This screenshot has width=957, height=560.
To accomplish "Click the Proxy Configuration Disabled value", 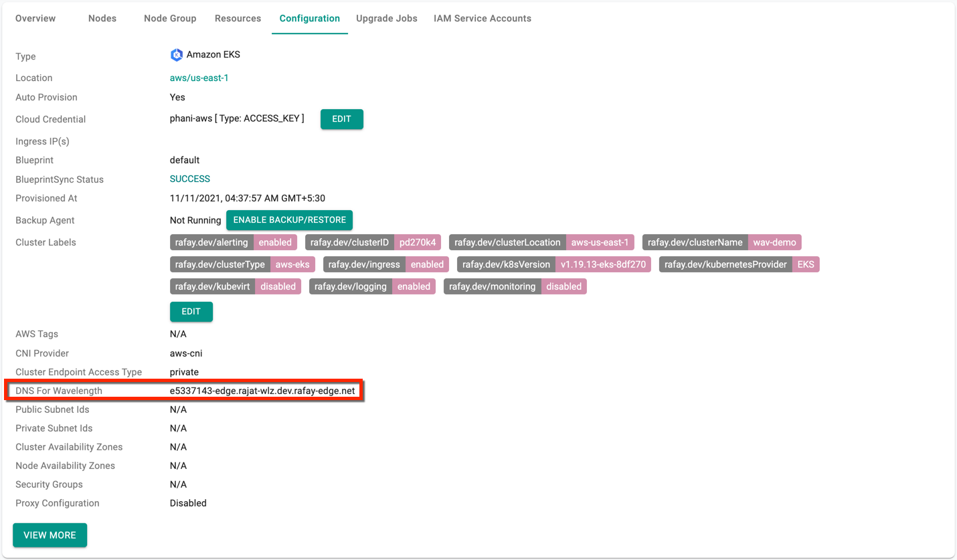I will click(x=188, y=502).
